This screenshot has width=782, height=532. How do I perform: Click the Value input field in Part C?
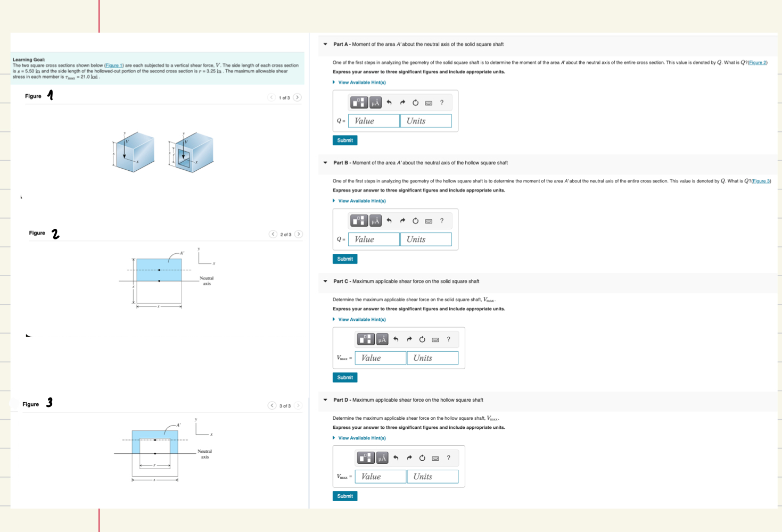[380, 358]
